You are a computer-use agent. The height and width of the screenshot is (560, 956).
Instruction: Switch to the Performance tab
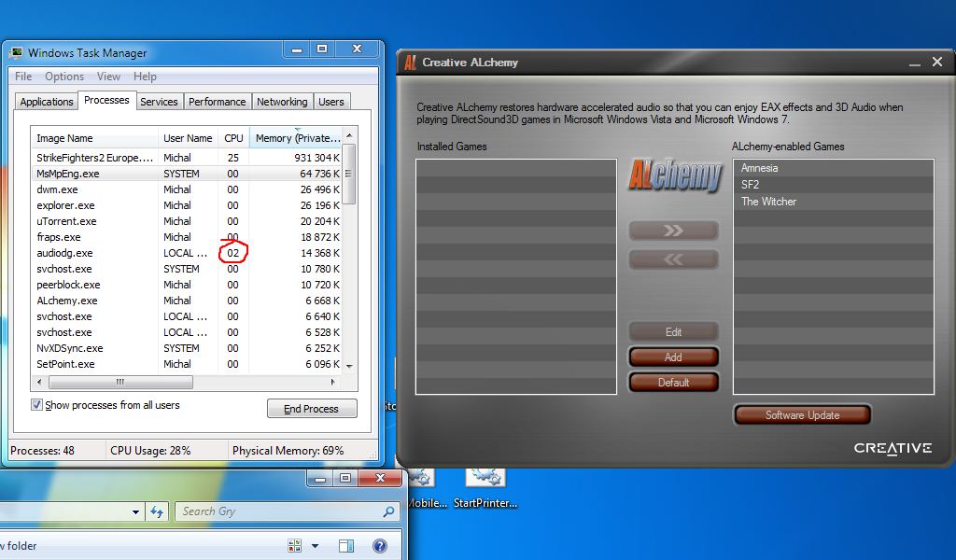click(x=217, y=102)
